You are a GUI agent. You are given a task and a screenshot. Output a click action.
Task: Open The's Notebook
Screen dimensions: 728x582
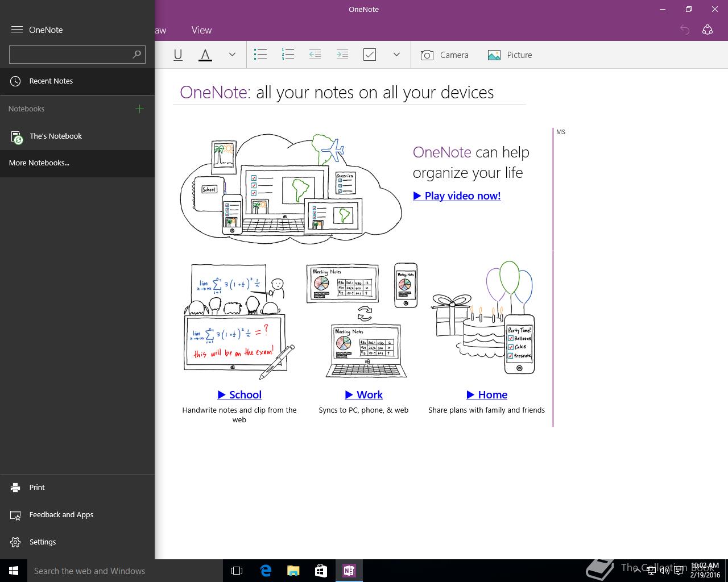coord(77,136)
